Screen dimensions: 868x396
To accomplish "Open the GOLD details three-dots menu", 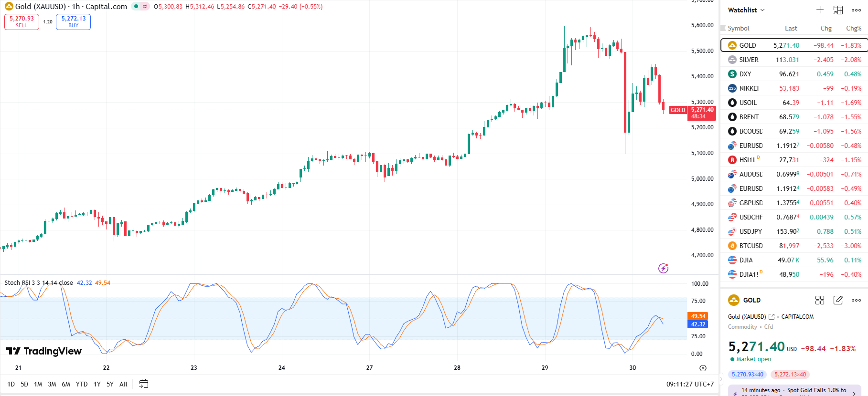I will (x=856, y=300).
